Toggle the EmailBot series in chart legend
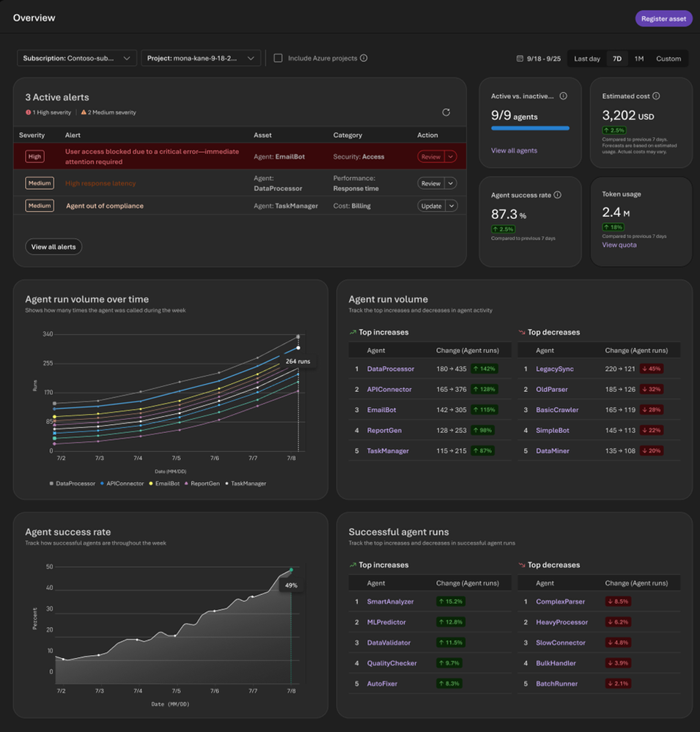 pyautogui.click(x=164, y=483)
